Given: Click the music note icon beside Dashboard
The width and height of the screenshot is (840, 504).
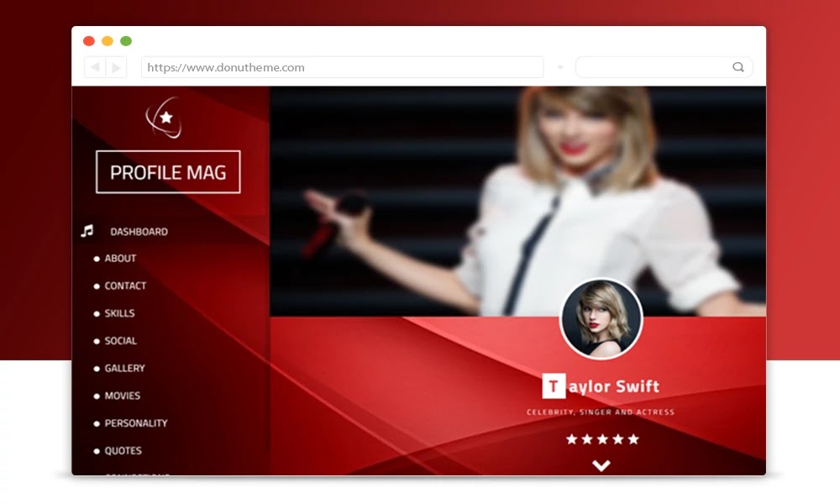Looking at the screenshot, I should point(87,231).
